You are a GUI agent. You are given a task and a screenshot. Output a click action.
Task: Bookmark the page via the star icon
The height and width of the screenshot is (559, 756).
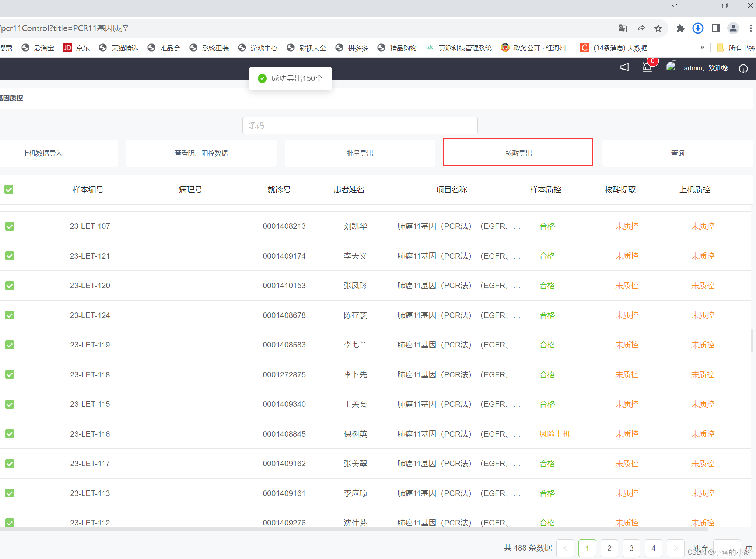tap(658, 28)
